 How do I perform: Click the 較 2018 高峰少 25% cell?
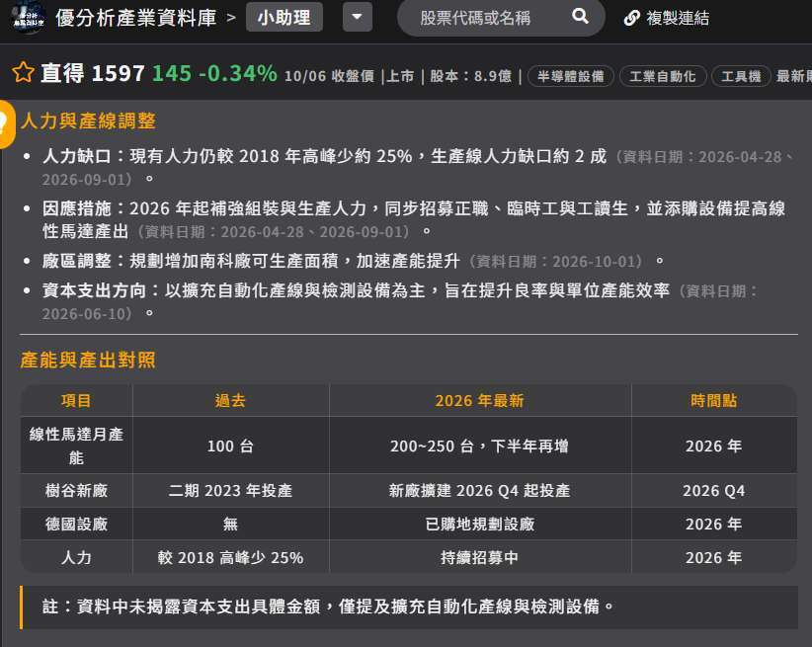click(230, 557)
